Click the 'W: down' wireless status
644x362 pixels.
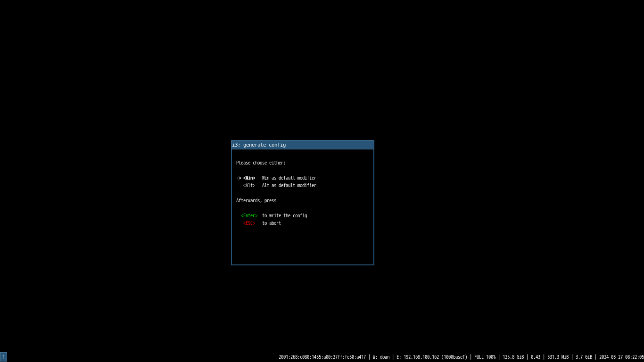point(381,357)
